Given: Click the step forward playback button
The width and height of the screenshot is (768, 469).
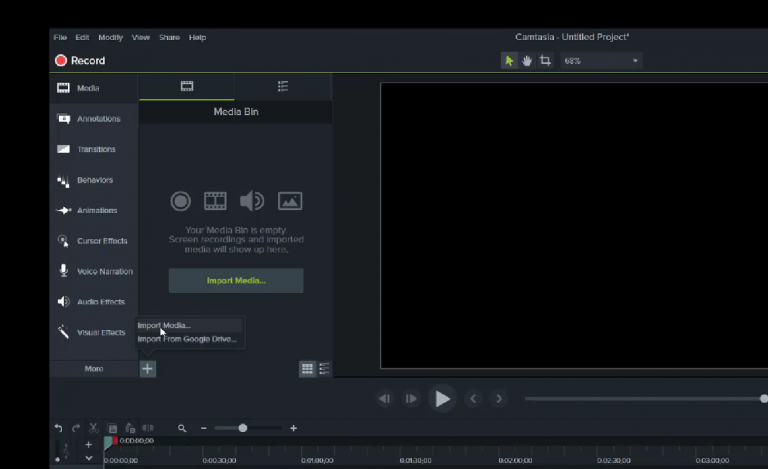Looking at the screenshot, I should (411, 399).
